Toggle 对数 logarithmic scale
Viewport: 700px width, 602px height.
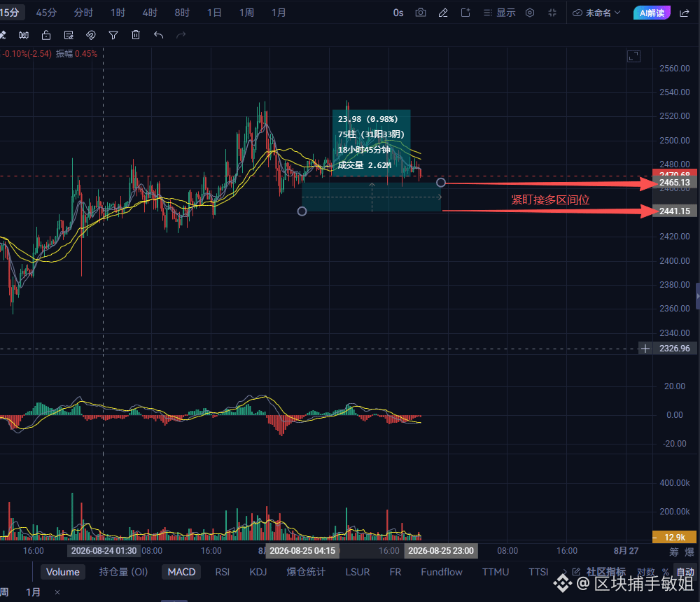click(x=645, y=572)
